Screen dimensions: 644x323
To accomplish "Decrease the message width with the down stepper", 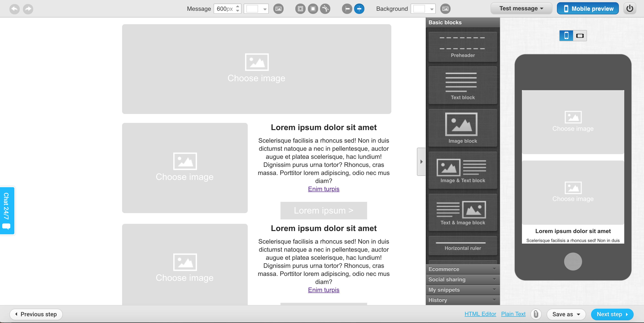I will (237, 11).
